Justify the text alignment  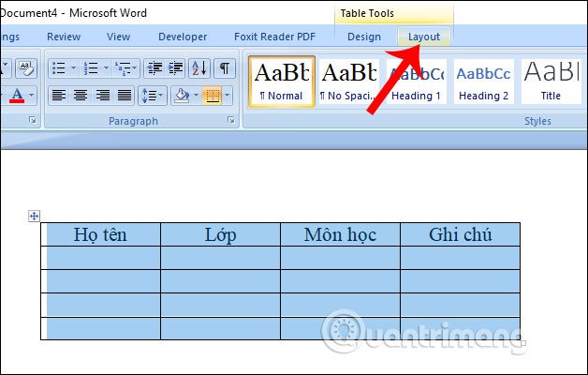(125, 96)
